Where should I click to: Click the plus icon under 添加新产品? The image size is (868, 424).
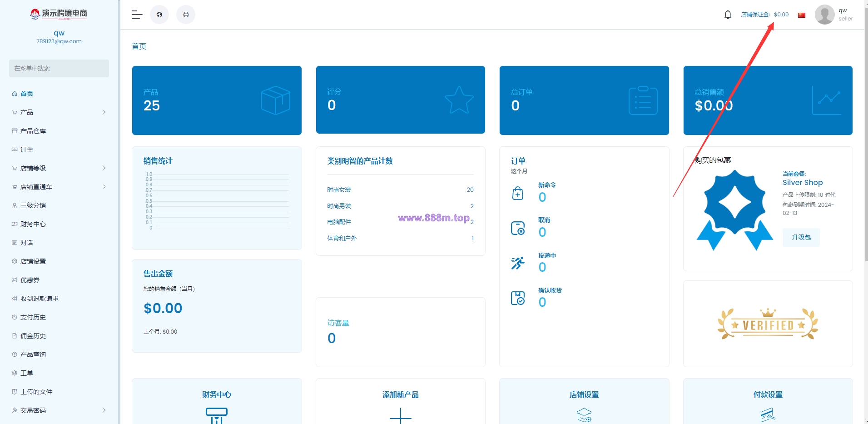[401, 416]
